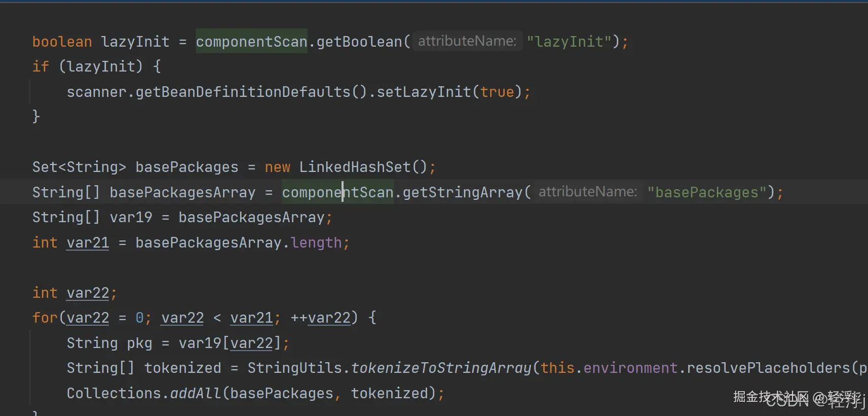Click the boolean keyword on the first line
Image resolution: width=868 pixels, height=416 pixels.
(x=62, y=42)
